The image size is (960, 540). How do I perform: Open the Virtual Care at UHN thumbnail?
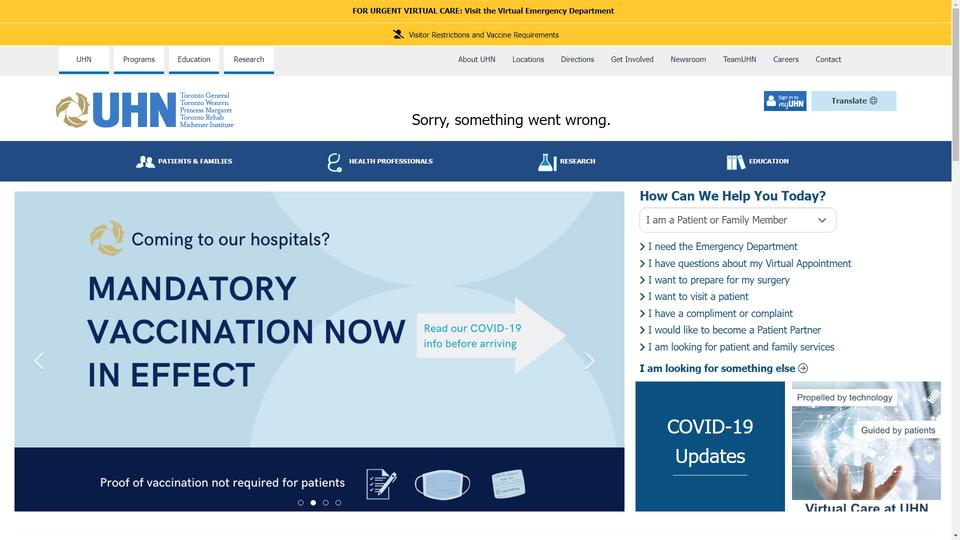coord(866,447)
